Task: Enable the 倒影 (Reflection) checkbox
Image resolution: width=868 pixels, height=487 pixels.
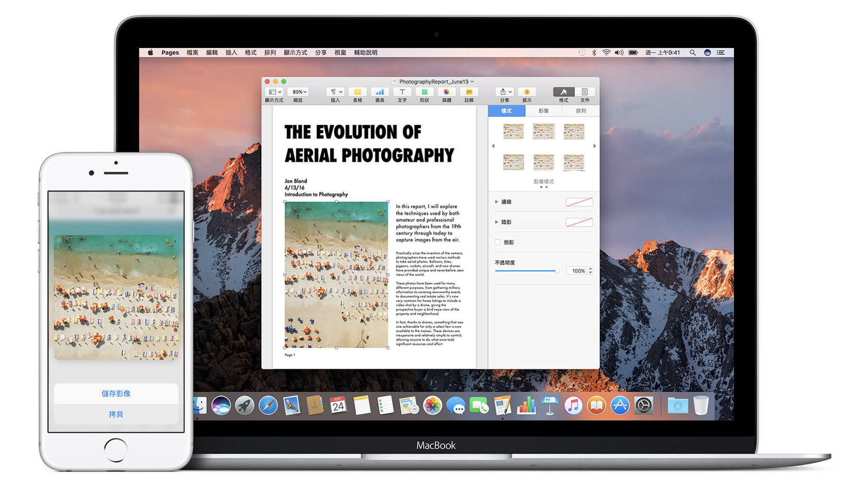Action: click(498, 242)
